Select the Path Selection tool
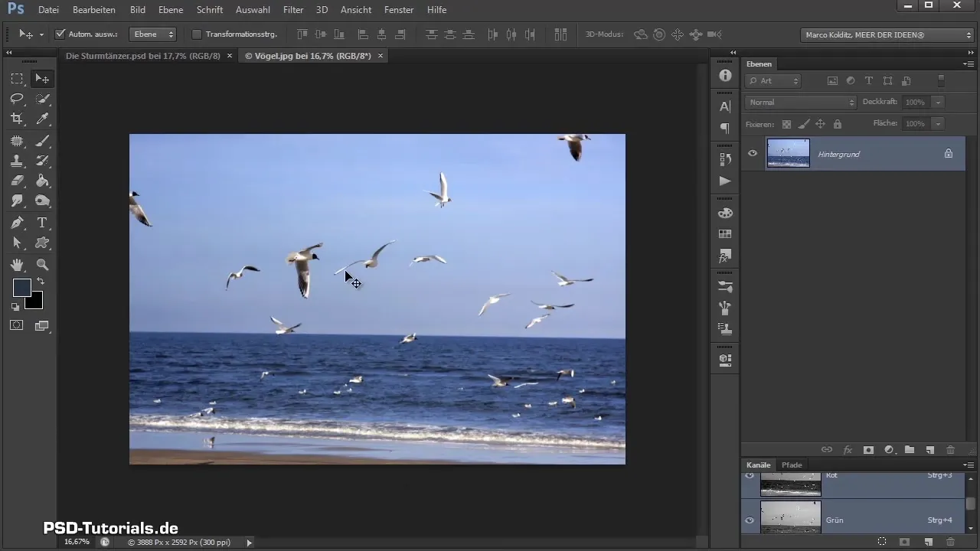This screenshot has height=551, width=980. 17,243
